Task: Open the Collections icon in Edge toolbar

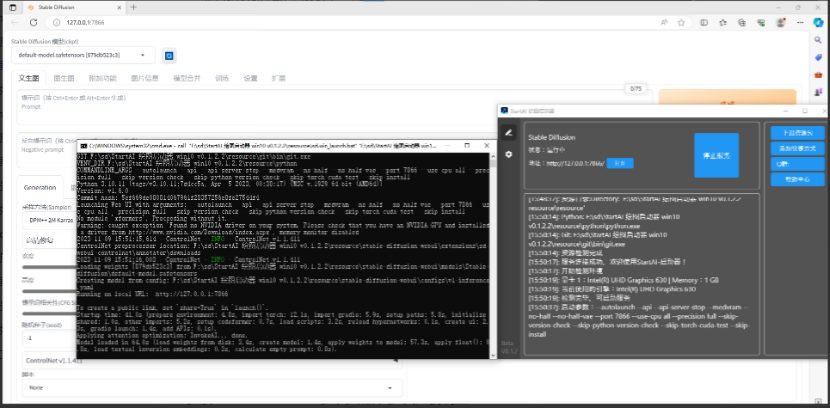Action: [x=742, y=22]
